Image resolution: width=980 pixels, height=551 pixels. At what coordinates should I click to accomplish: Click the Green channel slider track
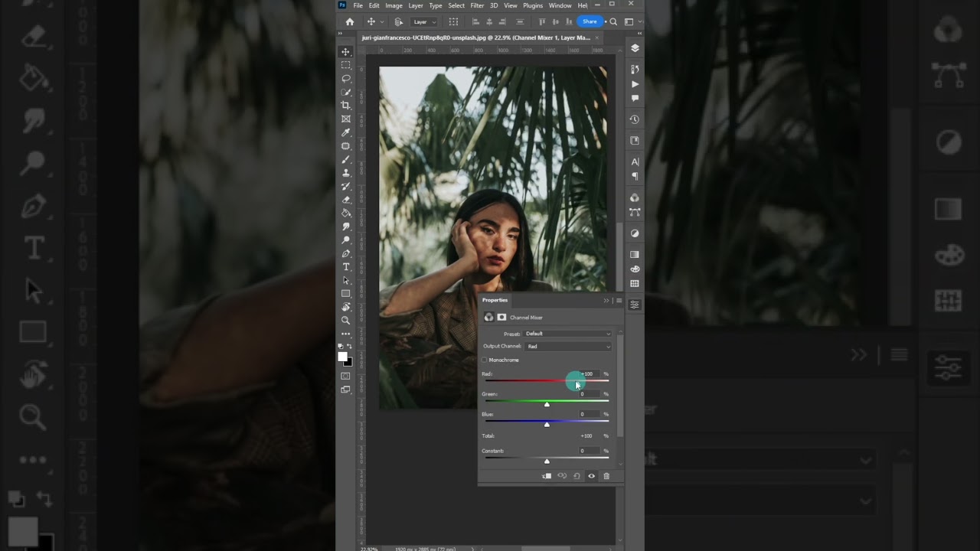coord(547,401)
